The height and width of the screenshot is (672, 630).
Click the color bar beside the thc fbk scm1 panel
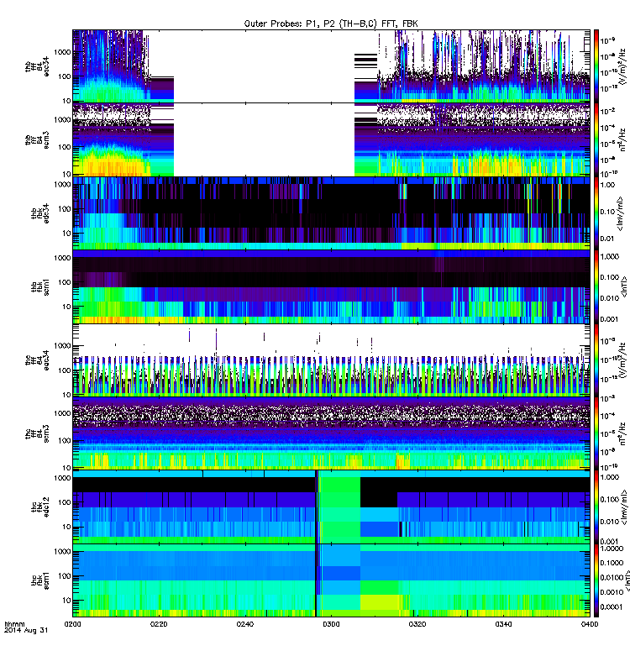click(x=596, y=580)
